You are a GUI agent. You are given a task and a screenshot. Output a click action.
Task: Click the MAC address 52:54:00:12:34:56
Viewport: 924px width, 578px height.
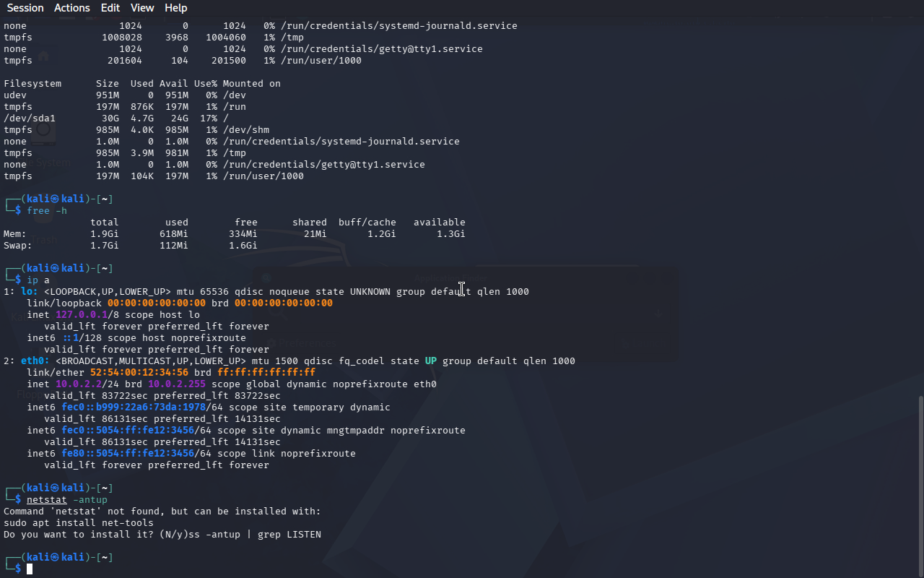[139, 373]
